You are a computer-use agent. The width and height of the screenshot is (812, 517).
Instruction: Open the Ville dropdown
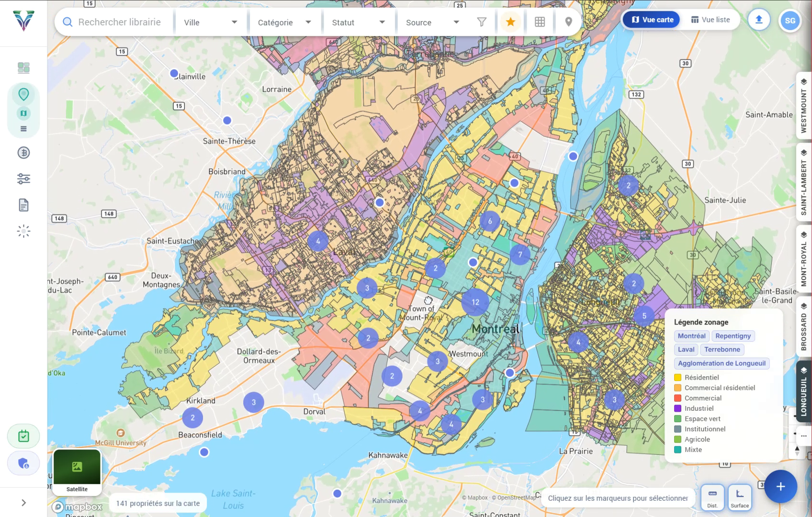point(210,22)
